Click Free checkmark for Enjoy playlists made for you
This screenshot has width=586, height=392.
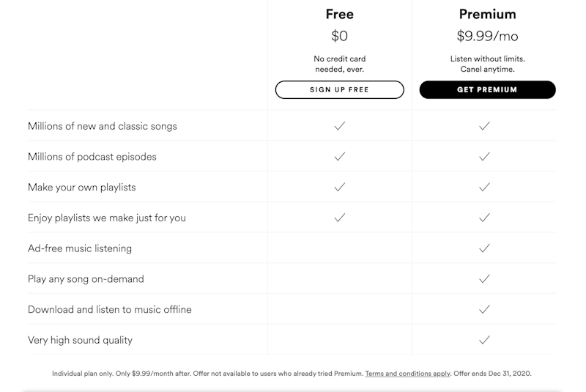pos(339,218)
